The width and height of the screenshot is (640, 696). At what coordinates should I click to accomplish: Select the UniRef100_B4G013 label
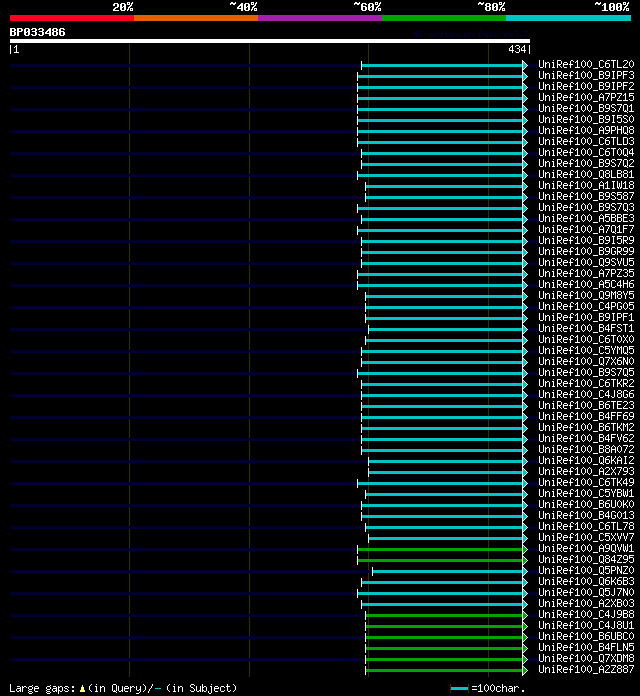[586, 515]
